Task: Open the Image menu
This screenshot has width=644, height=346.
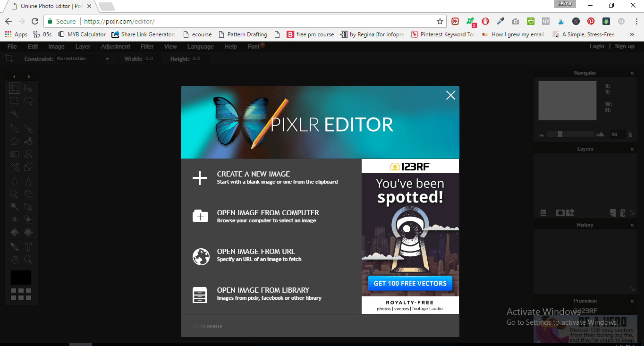Action: coord(56,46)
